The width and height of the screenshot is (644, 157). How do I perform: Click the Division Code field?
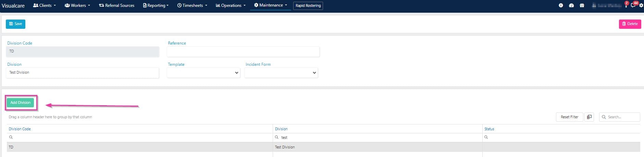click(x=83, y=51)
